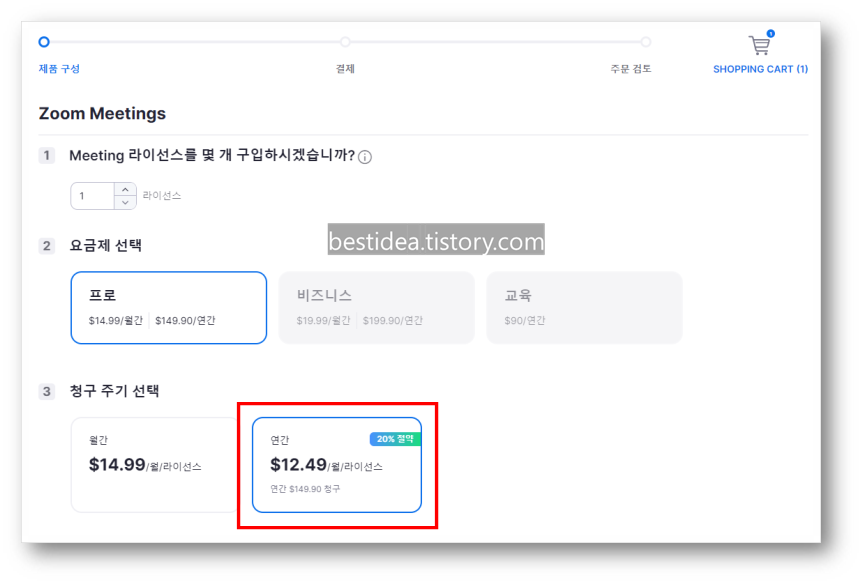This screenshot has width=863, height=585.
Task: Click the $149.90/연간 price in 프로 card
Action: point(185,320)
